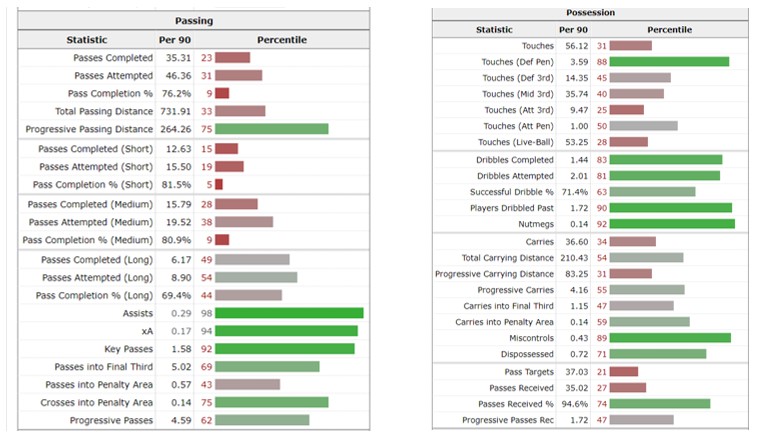The height and width of the screenshot is (436, 762).
Task: Click the Key Passes statistic label
Action: pyautogui.click(x=128, y=349)
